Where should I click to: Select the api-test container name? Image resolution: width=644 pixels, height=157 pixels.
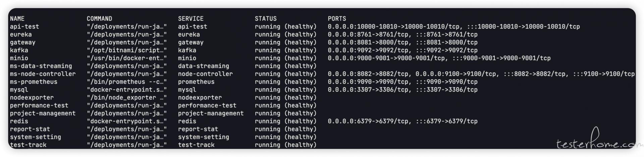(24, 26)
